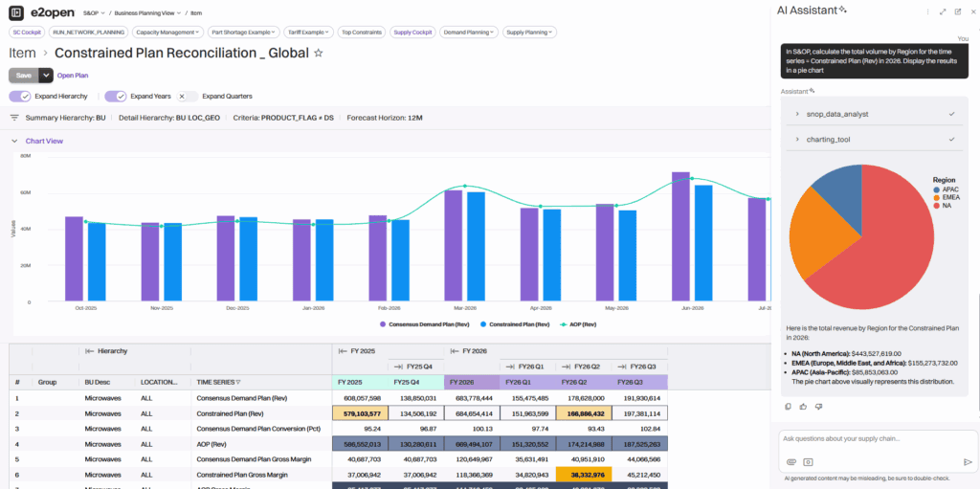Viewport: 980px width, 489px height.
Task: Give thumbs up to the assistant response
Action: pos(802,406)
